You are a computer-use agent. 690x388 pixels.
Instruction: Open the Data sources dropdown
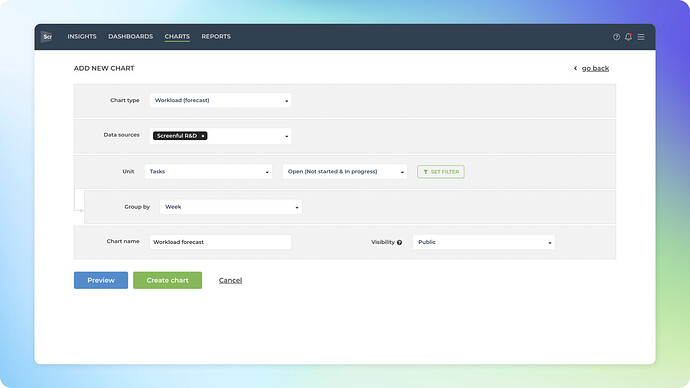click(220, 136)
